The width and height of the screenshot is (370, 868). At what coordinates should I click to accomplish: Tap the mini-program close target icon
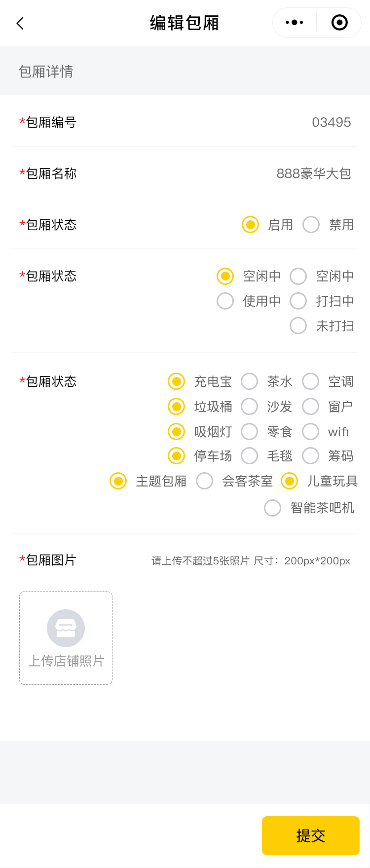[x=339, y=23]
